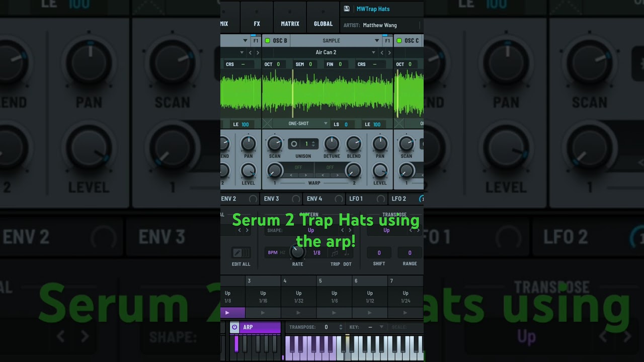
Task: Open the unison settings gear icon in OSC B
Action: click(x=294, y=144)
